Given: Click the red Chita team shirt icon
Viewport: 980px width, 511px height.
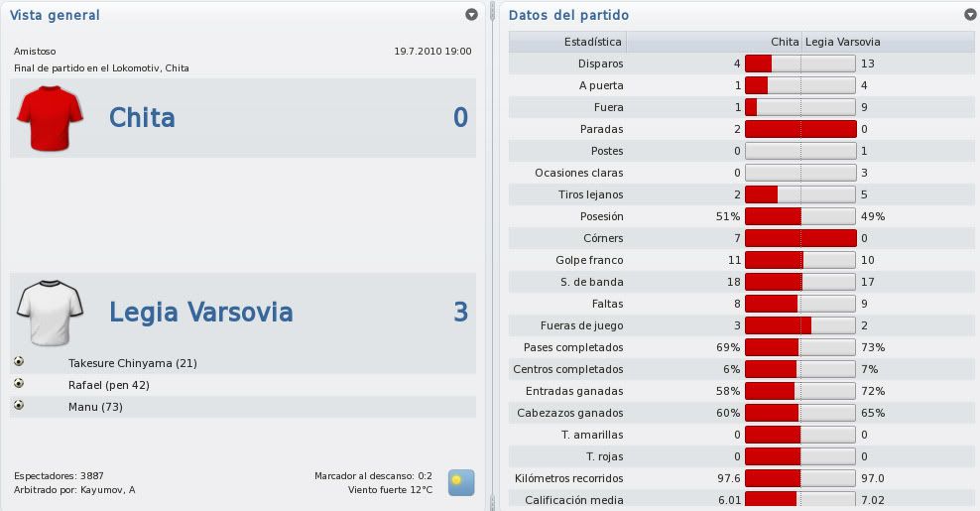Looking at the screenshot, I should [50, 118].
